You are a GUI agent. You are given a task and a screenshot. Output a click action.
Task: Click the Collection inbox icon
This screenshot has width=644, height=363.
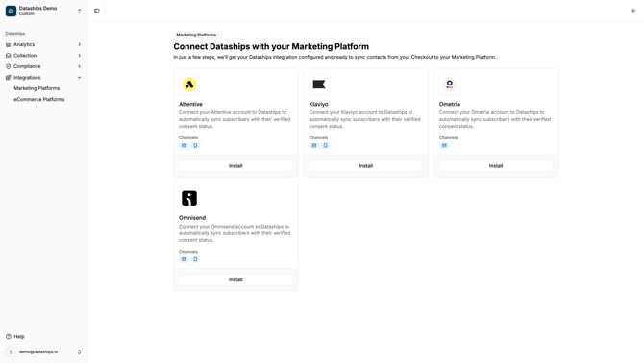(x=9, y=56)
